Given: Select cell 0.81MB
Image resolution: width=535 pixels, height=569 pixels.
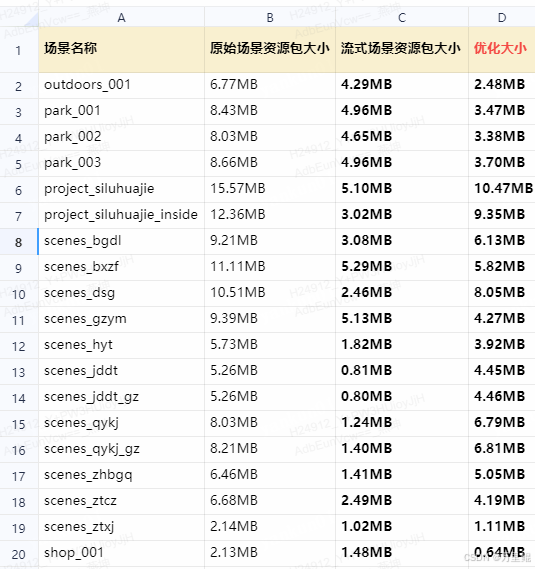Looking at the screenshot, I should pyautogui.click(x=402, y=372).
